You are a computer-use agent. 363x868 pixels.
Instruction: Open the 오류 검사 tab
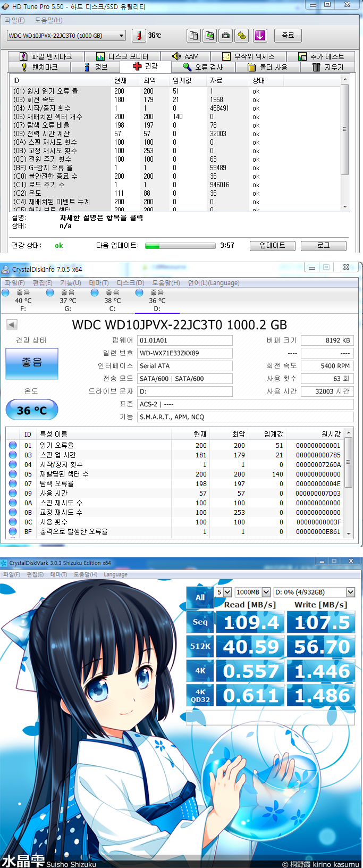point(203,68)
